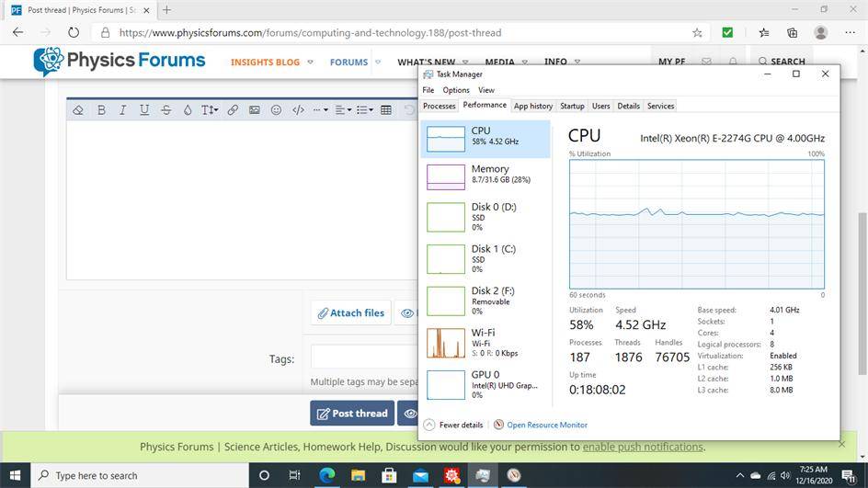Image resolution: width=868 pixels, height=488 pixels.
Task: Switch to the Processes tab
Action: [x=440, y=106]
